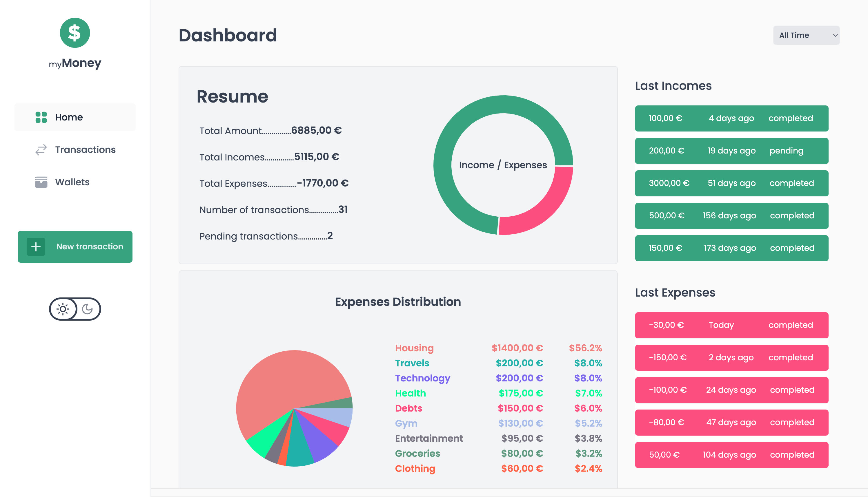Open the -80,00 € expense from 47 days ago

732,423
